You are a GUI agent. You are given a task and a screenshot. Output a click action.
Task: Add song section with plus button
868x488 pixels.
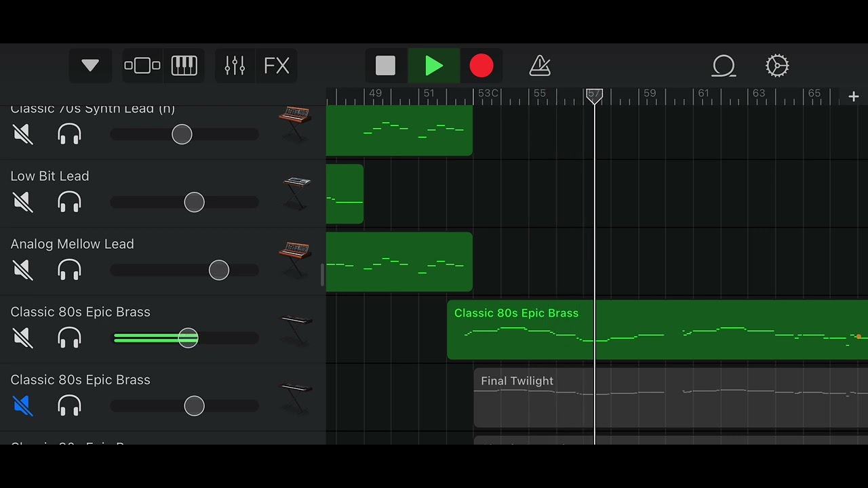[854, 97]
